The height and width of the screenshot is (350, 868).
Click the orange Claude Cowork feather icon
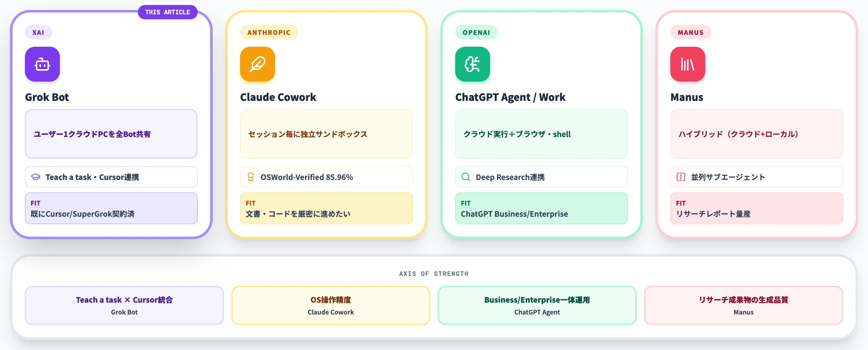pyautogui.click(x=258, y=64)
